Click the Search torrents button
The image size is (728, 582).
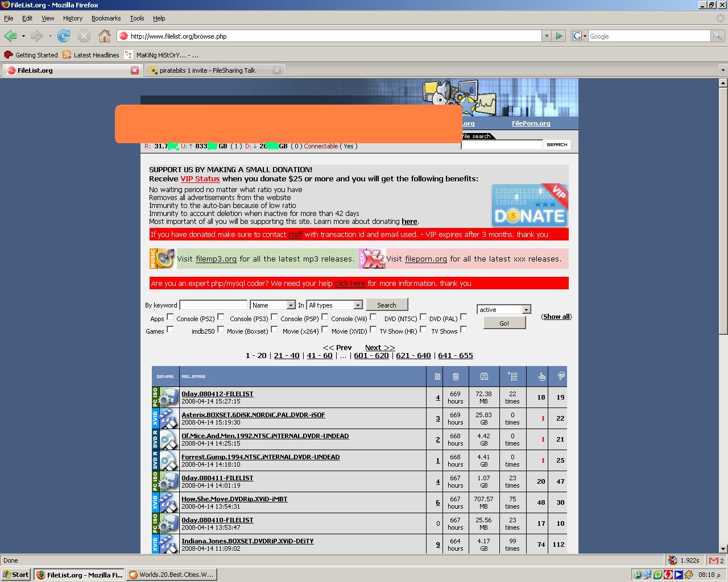(387, 305)
